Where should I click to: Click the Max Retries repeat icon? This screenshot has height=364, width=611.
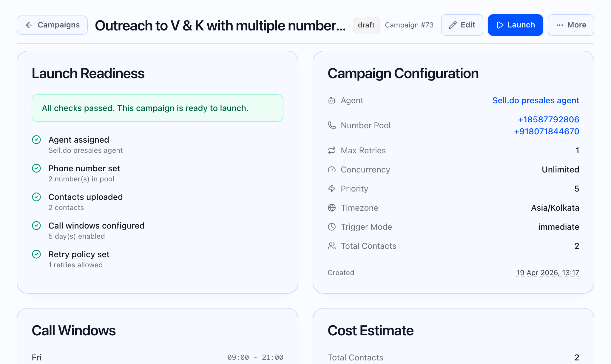click(x=332, y=150)
